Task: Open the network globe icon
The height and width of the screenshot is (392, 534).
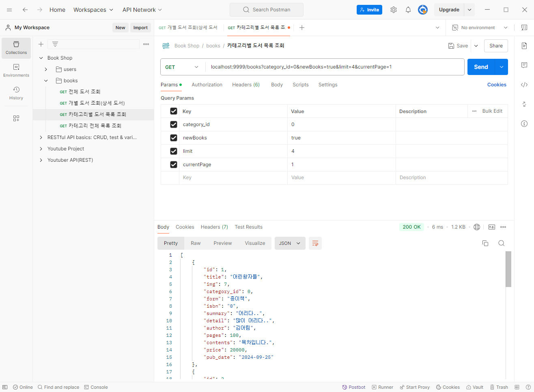Action: 477,227
